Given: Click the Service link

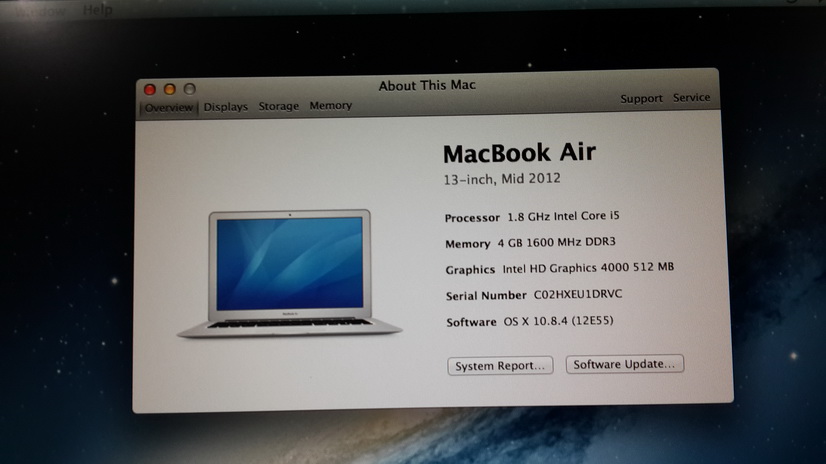Looking at the screenshot, I should pyautogui.click(x=691, y=98).
